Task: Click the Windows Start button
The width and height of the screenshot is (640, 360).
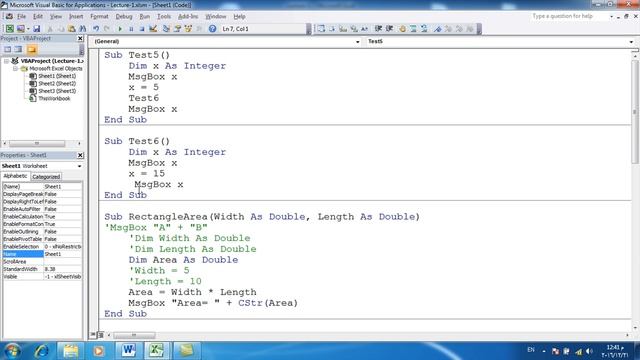Action: 12,351
